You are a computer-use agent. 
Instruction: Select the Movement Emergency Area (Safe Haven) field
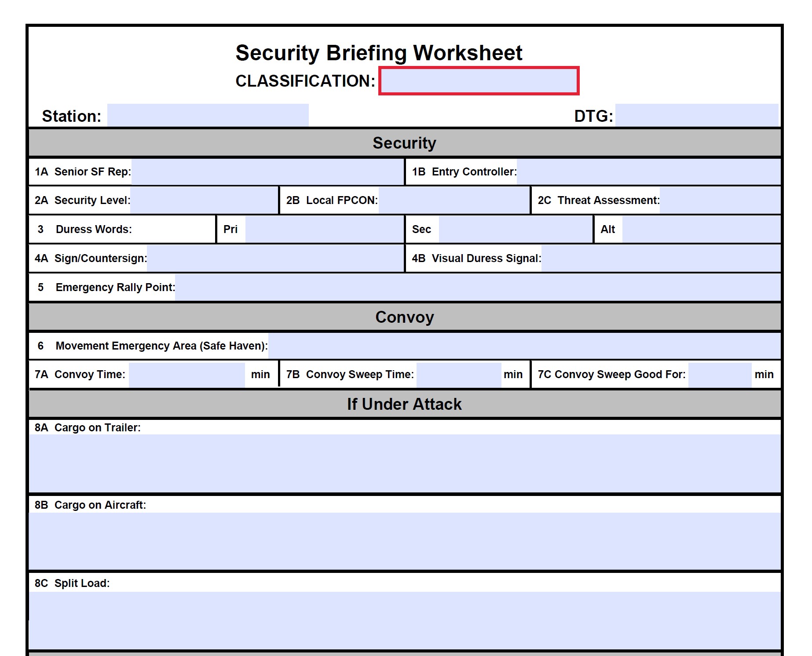(524, 346)
